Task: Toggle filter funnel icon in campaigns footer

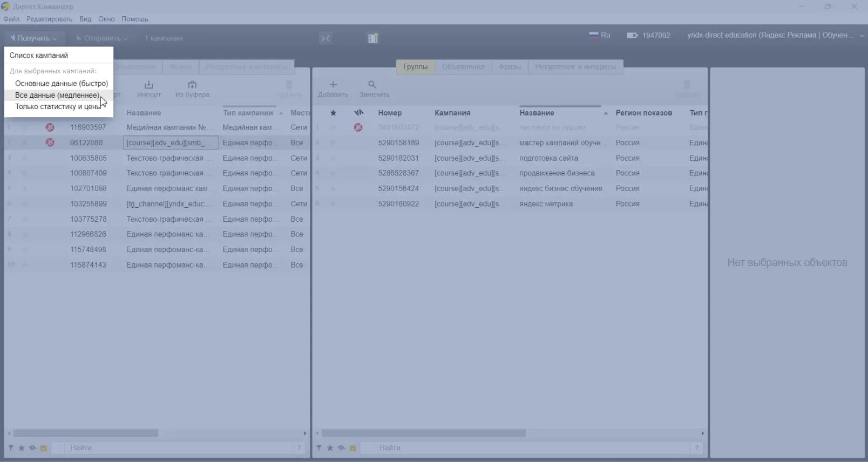Action: pyautogui.click(x=11, y=448)
